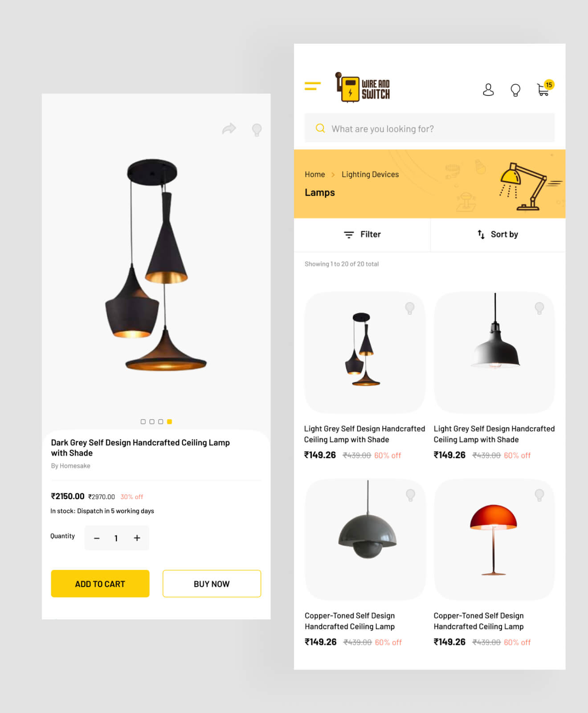Open the Filter options

coord(362,234)
